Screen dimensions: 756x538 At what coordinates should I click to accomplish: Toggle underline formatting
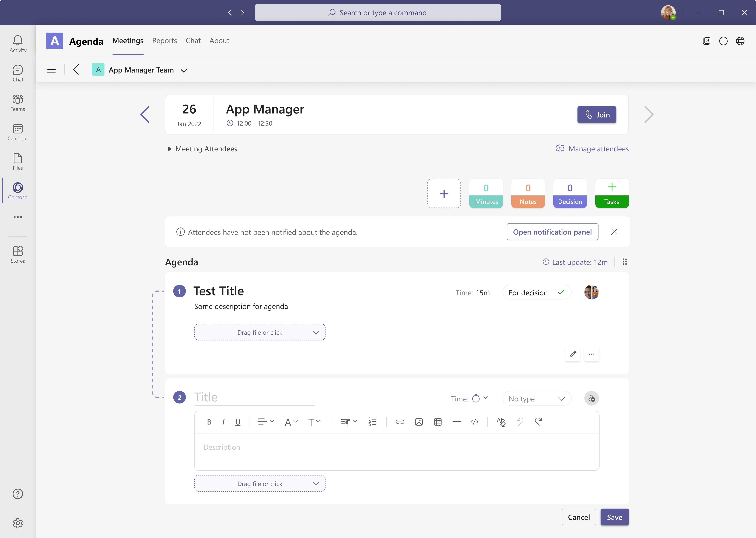238,422
